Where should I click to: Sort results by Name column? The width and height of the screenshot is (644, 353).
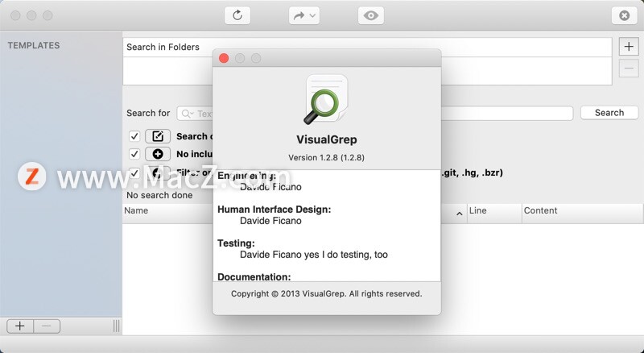(x=136, y=210)
